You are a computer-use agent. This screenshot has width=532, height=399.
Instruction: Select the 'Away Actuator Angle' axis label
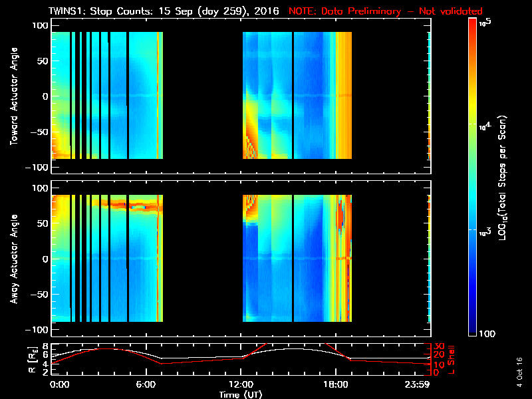click(13, 258)
